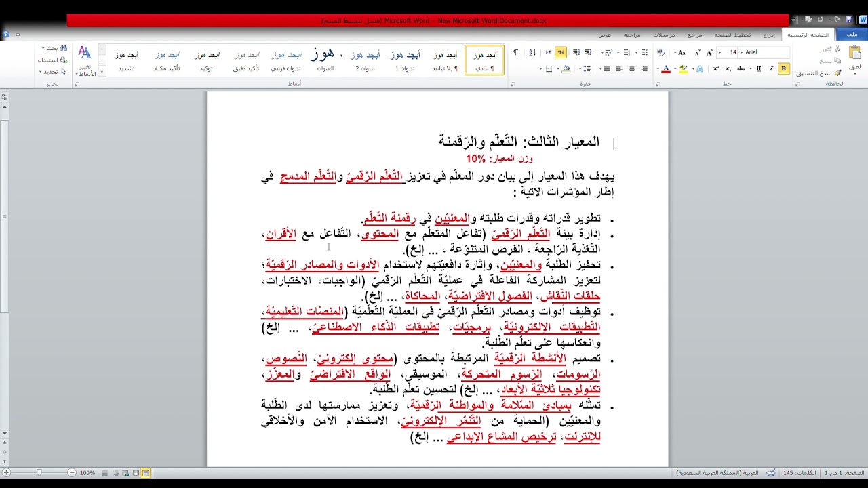The image size is (868, 488).
Task: Apply red font color button
Action: pyautogui.click(x=666, y=68)
